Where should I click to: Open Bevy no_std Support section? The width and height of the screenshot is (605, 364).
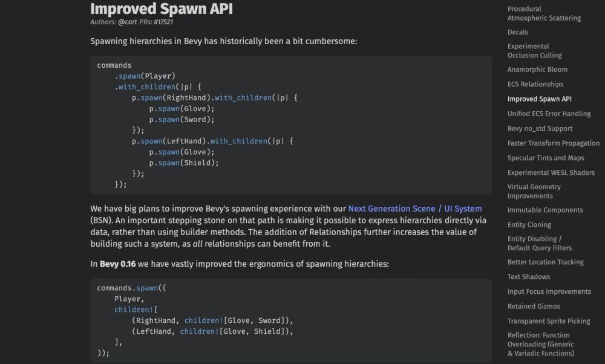point(540,128)
